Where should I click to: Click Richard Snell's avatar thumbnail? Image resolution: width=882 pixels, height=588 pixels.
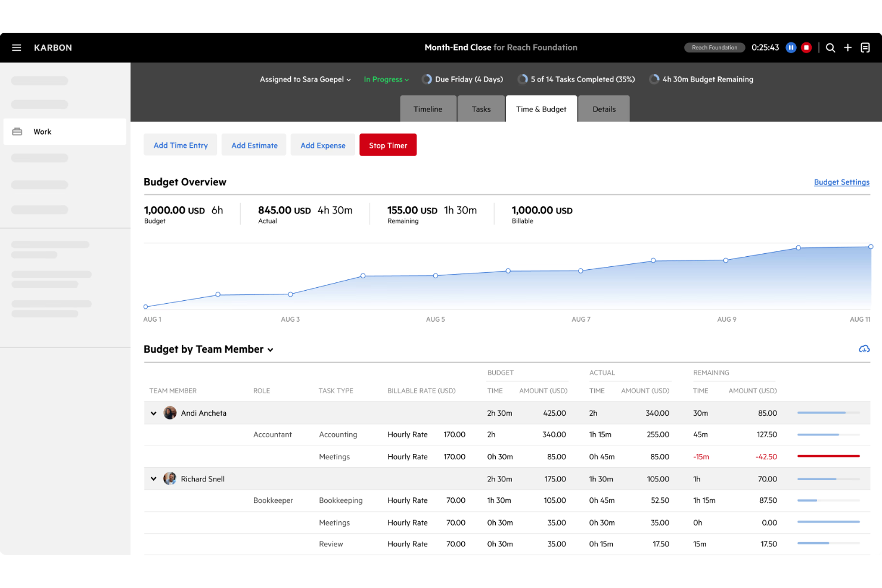point(170,478)
